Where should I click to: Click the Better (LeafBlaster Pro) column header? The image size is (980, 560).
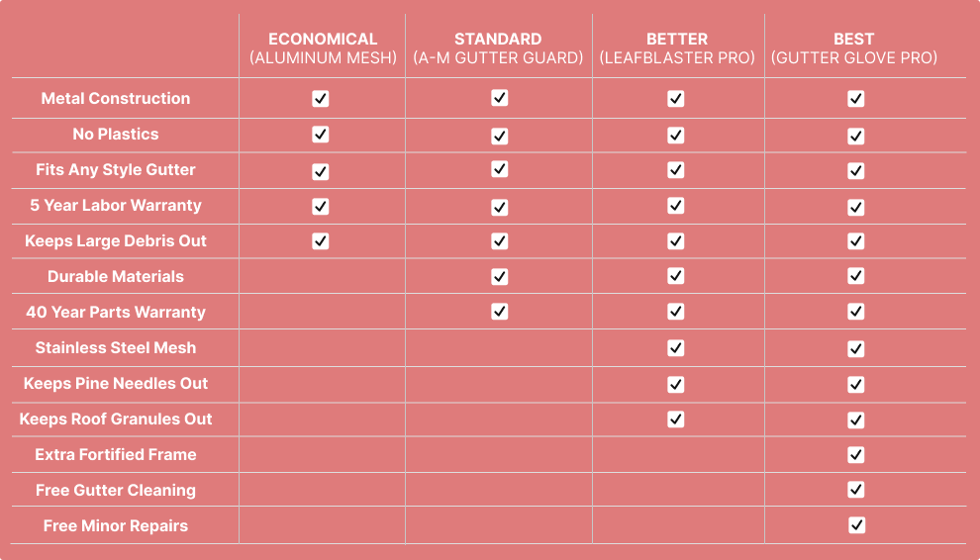(x=677, y=48)
